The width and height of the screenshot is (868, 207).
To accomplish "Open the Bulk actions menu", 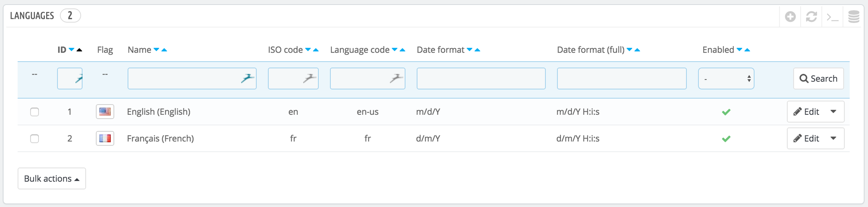I will pos(52,178).
